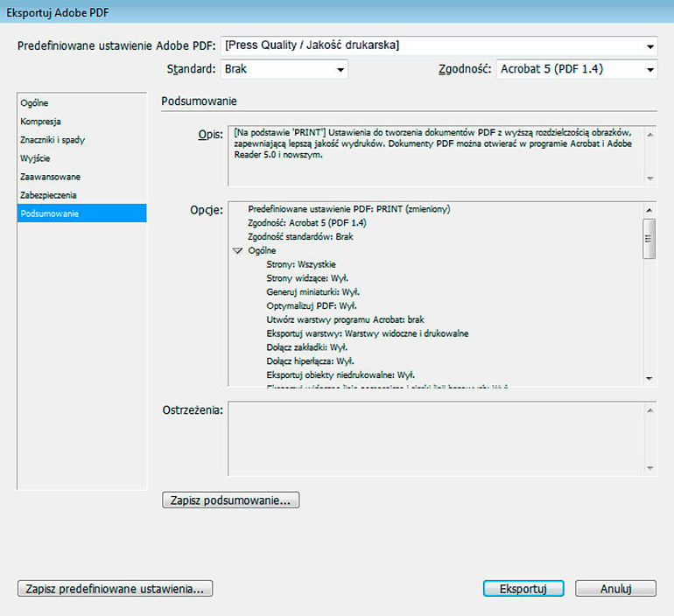Viewport: 674px width, 616px height.
Task: Select the Kompresja category
Action: click(x=81, y=122)
